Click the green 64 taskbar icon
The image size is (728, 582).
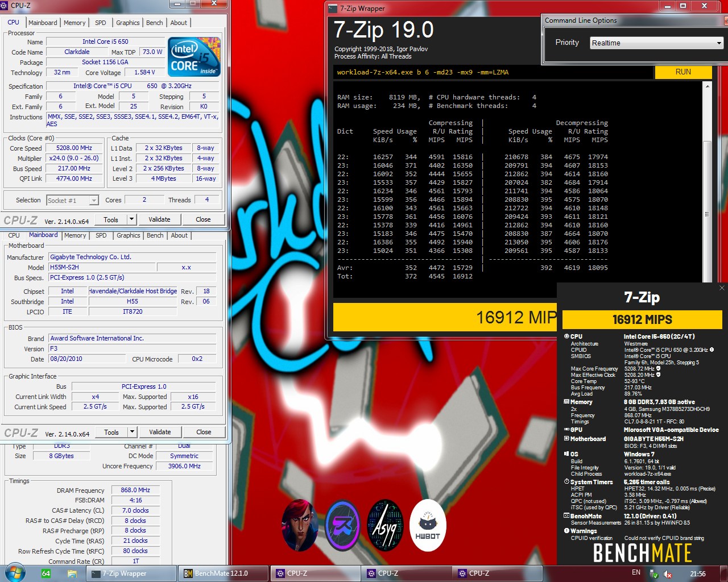click(x=46, y=573)
